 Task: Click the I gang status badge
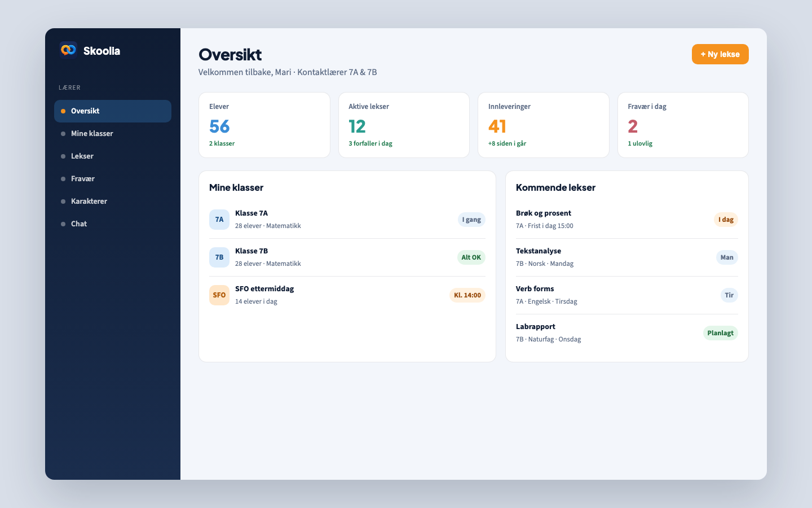tap(471, 220)
